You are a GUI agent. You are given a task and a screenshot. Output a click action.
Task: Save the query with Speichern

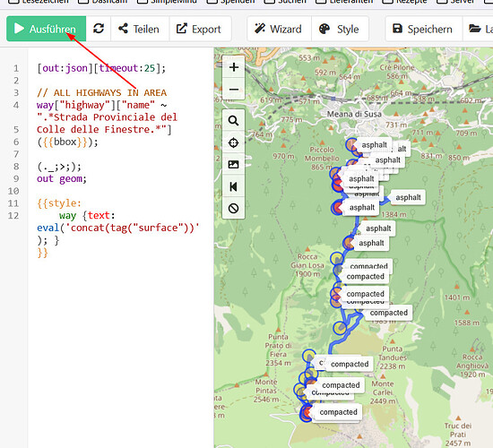tap(423, 29)
